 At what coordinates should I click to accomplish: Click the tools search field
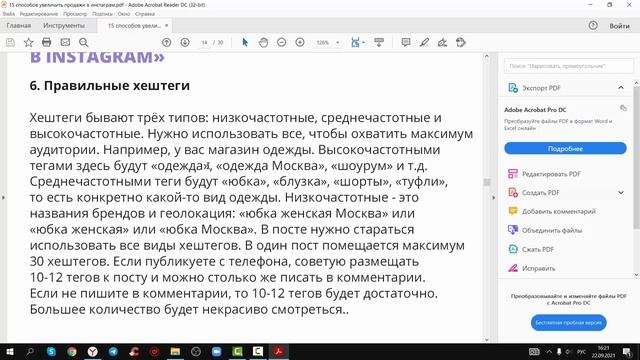point(568,66)
